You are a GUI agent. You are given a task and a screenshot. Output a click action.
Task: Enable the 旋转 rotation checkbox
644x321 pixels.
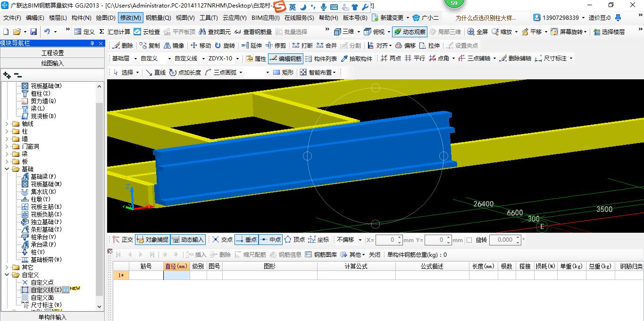(469, 240)
